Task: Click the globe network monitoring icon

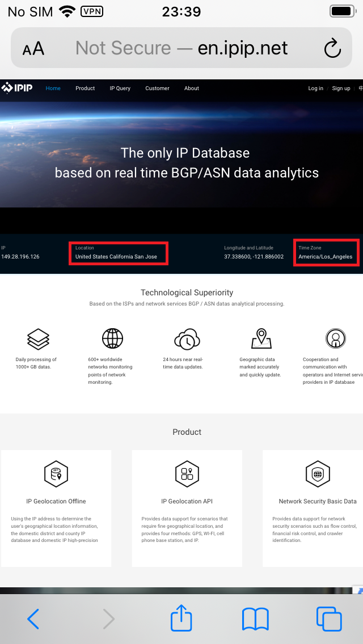Action: pyautogui.click(x=112, y=338)
